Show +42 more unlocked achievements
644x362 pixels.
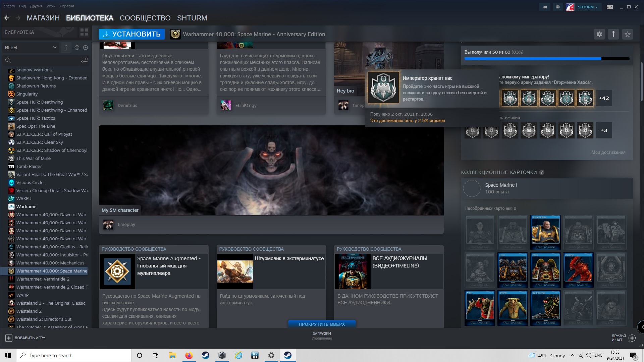click(604, 98)
